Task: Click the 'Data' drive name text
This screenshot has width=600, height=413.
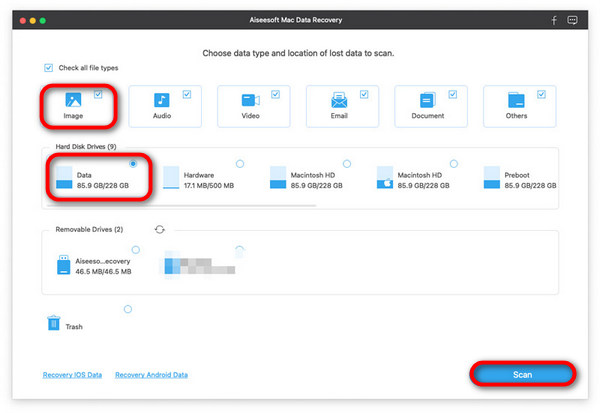Action: point(84,175)
